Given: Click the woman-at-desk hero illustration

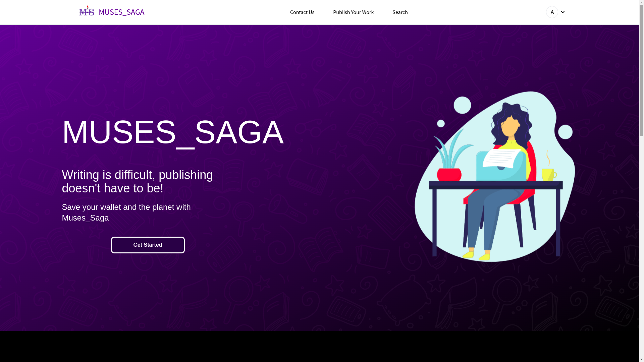Looking at the screenshot, I should tap(495, 177).
